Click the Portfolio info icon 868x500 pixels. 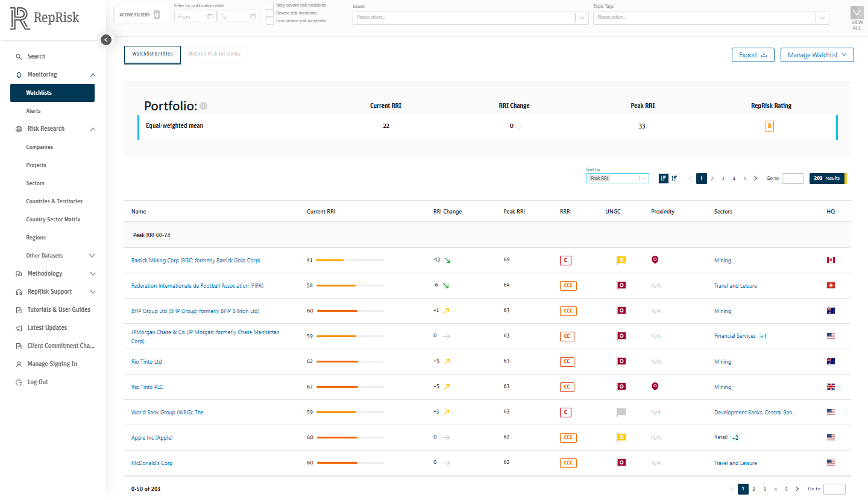click(204, 106)
